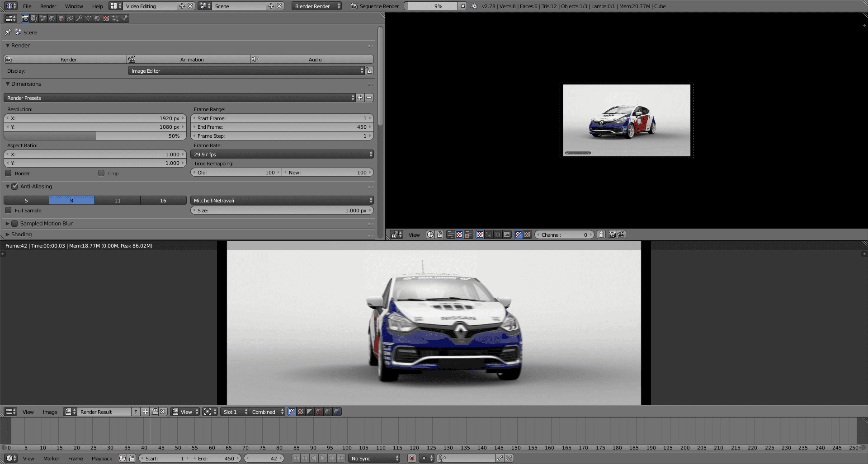Open the Slot 1 dropdown
The width and height of the screenshot is (868, 464).
[235, 412]
